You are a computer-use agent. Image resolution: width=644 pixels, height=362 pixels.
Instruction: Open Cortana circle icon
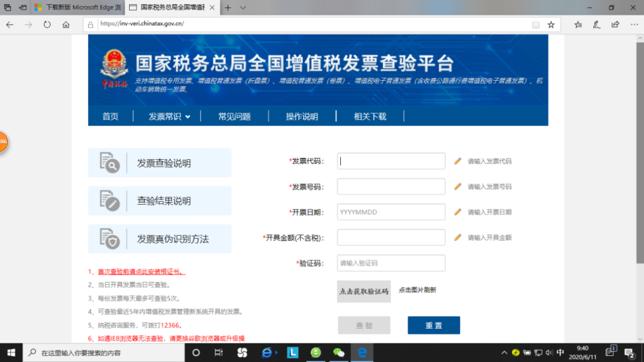point(196,353)
